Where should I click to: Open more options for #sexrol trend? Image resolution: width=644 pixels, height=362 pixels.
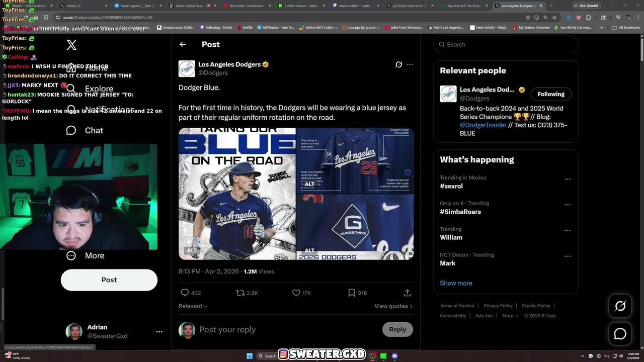coord(568,179)
